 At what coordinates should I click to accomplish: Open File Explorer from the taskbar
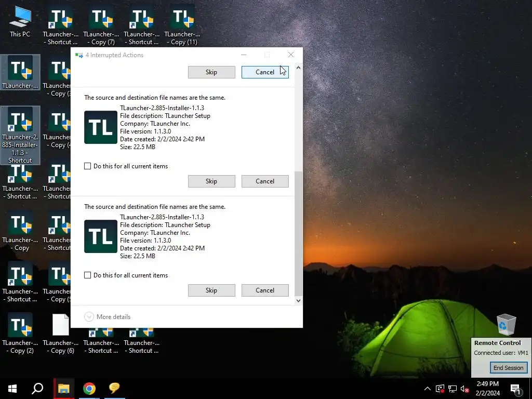tap(63, 389)
